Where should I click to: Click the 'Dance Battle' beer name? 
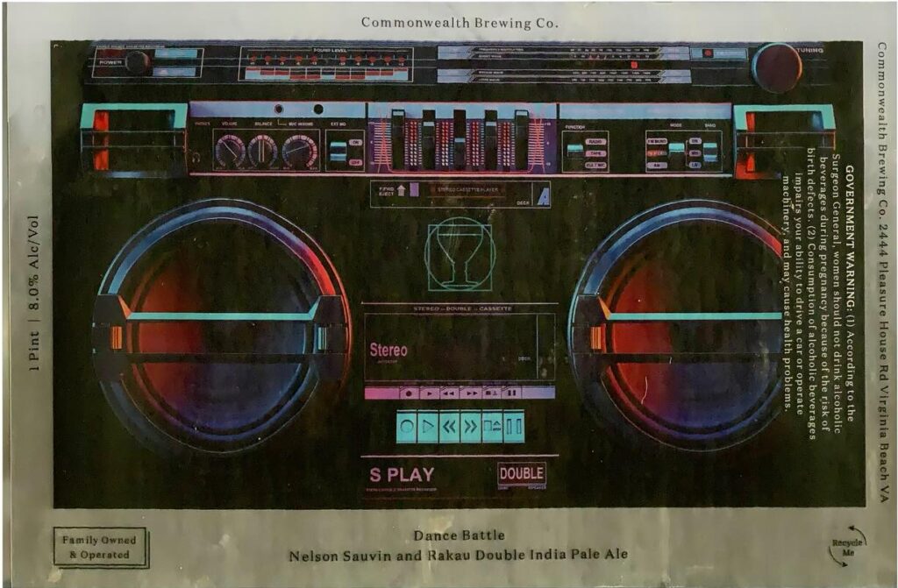(460, 535)
